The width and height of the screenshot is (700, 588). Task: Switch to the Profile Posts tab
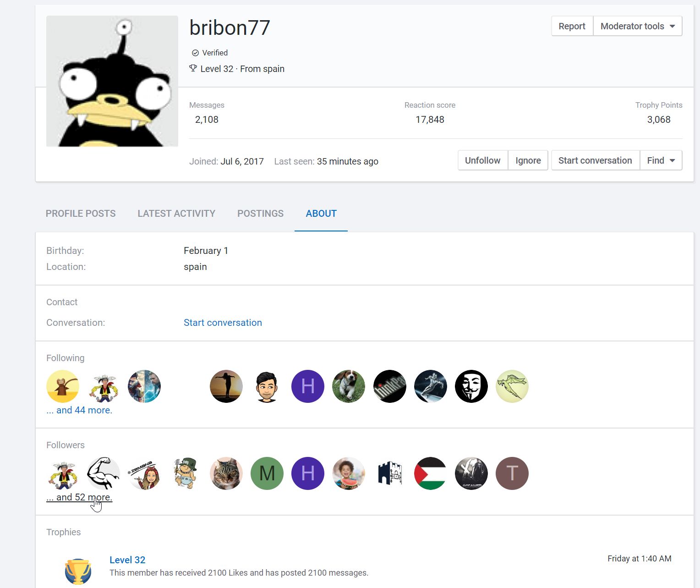[81, 214]
